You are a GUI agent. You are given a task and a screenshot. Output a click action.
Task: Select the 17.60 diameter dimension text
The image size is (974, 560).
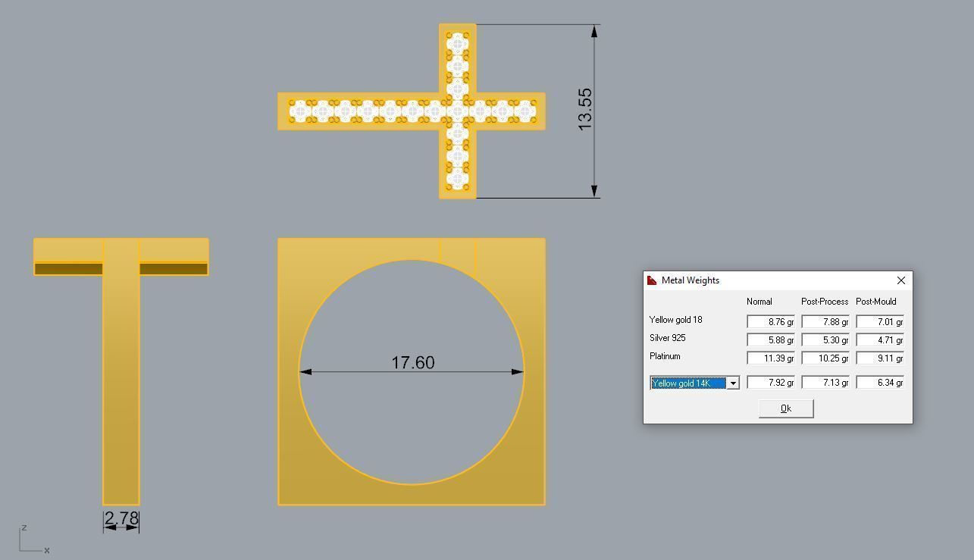[413, 363]
